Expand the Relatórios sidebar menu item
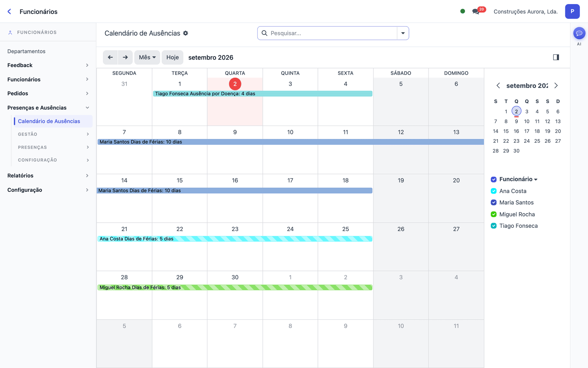The width and height of the screenshot is (588, 368). (48, 176)
